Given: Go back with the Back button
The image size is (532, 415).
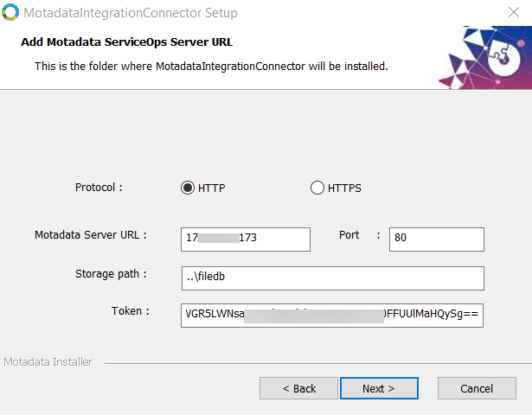Looking at the screenshot, I should point(299,388).
